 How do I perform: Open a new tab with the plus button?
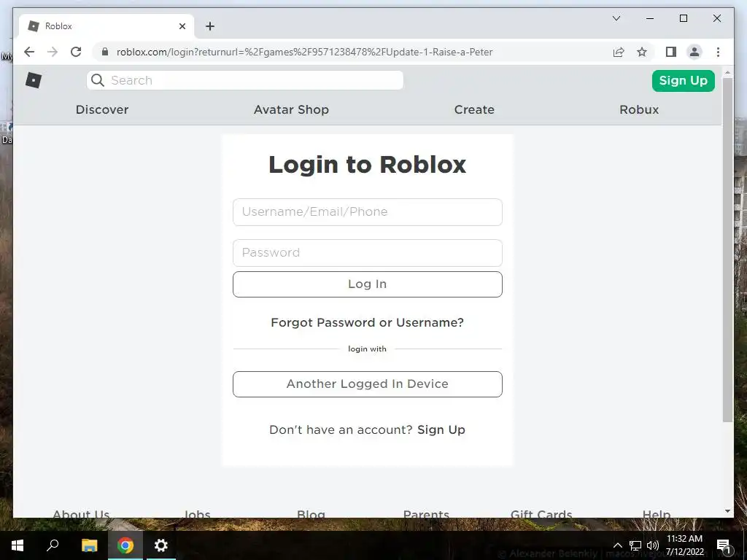210,26
